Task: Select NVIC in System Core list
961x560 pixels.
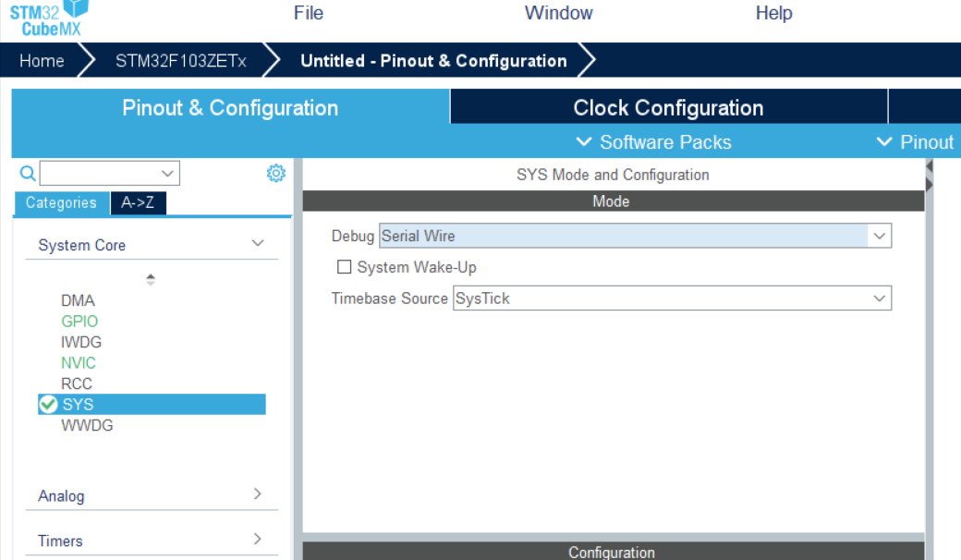Action: [x=79, y=363]
